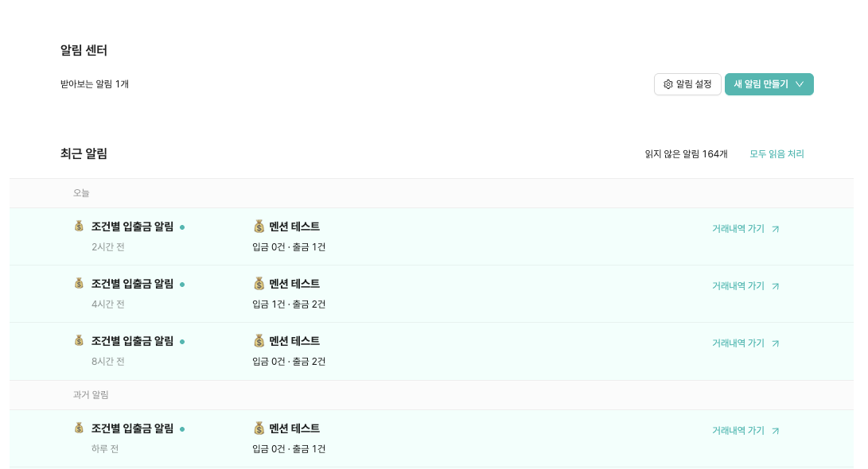Click external arrow icon on 8시간 전 row

click(776, 343)
